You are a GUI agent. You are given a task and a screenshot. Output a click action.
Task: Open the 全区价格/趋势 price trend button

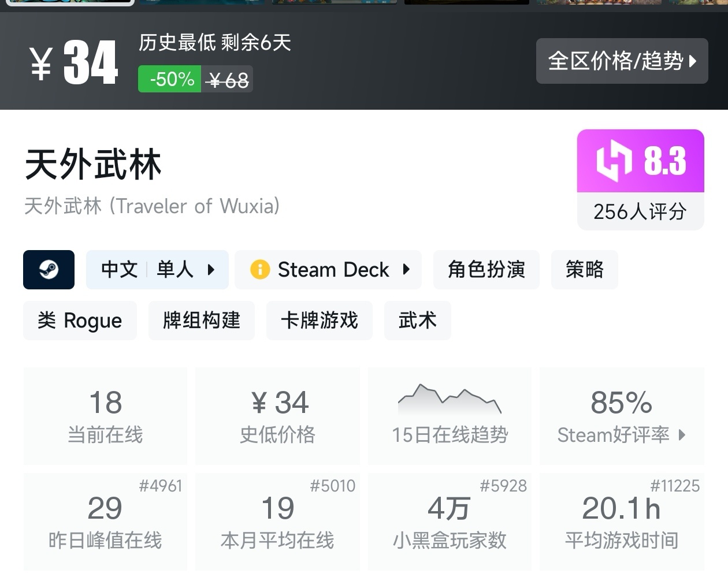pyautogui.click(x=622, y=61)
